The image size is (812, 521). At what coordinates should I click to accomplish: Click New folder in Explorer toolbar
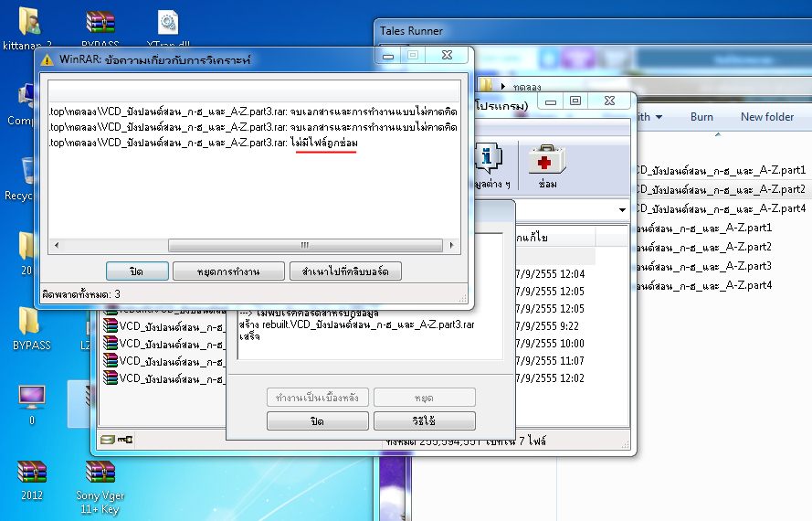pyautogui.click(x=767, y=117)
